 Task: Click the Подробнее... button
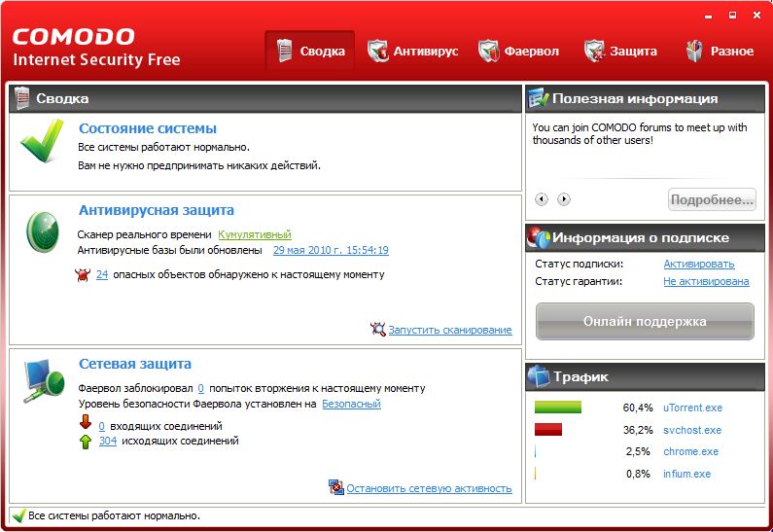(712, 200)
